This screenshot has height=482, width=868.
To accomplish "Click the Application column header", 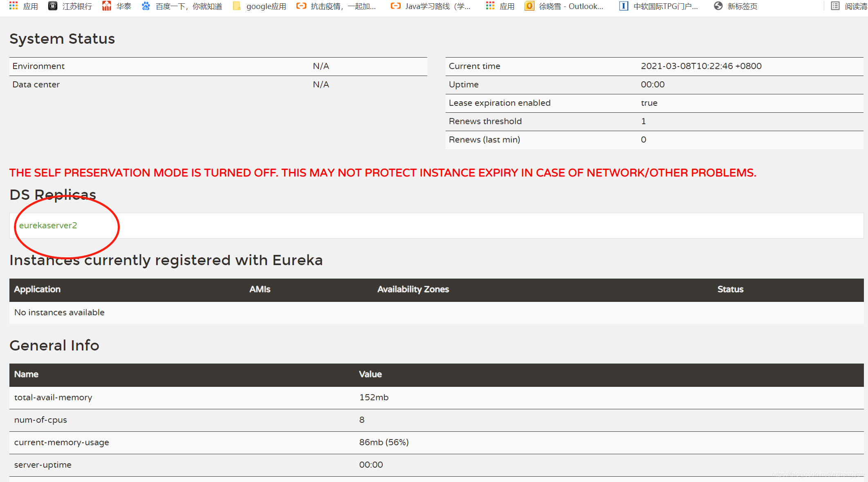I will 37,289.
